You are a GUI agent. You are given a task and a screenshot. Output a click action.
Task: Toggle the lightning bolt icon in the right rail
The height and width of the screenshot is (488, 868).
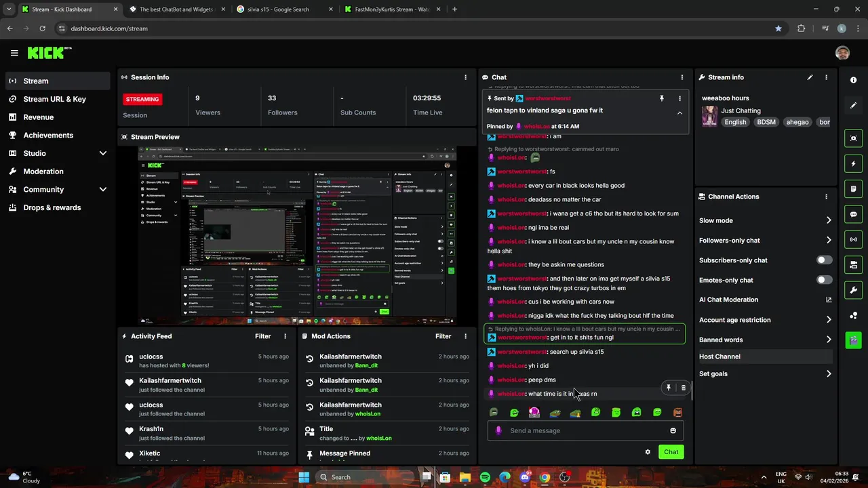pos(853,163)
